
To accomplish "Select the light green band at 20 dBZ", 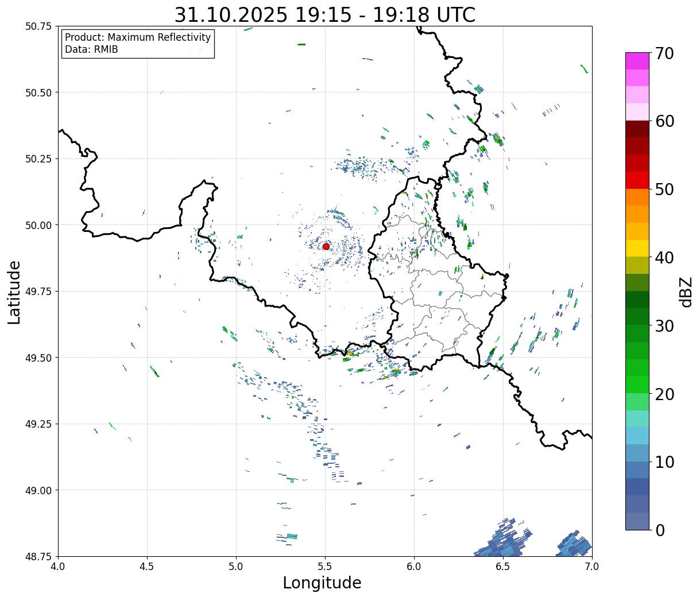I will (637, 402).
